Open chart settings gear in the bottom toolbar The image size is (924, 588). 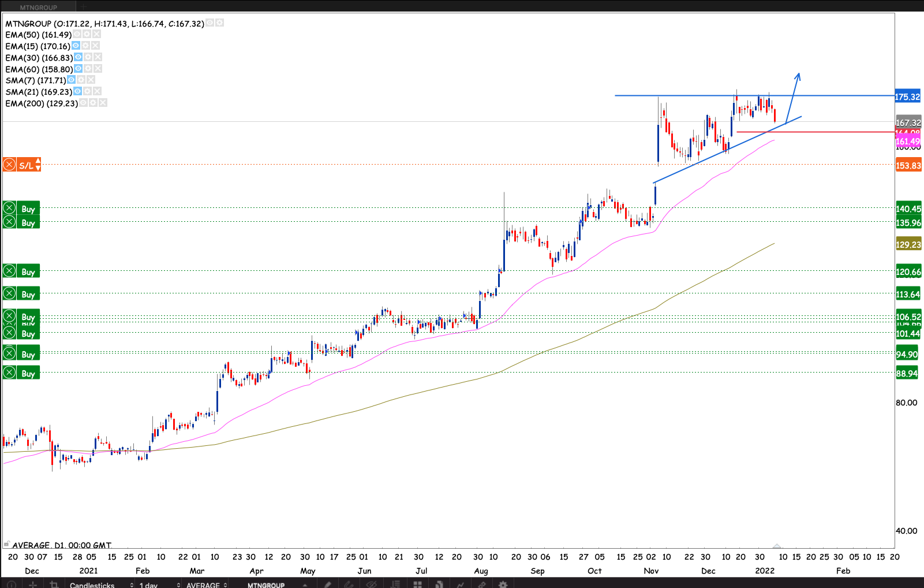[503, 585]
